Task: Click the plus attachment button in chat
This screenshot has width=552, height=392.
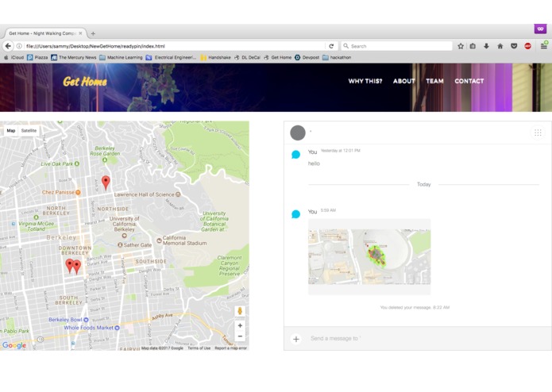Action: (296, 339)
